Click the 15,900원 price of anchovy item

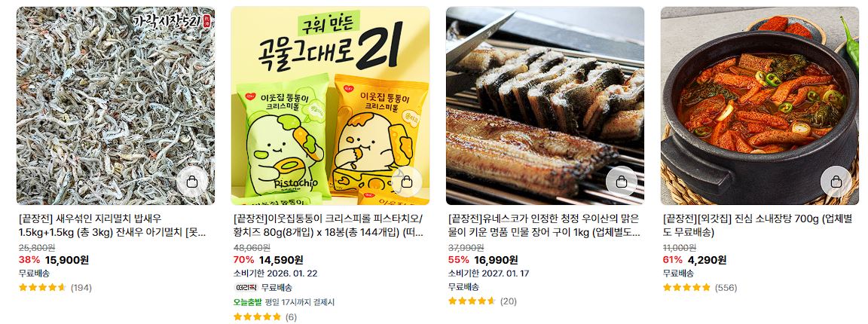(67, 260)
